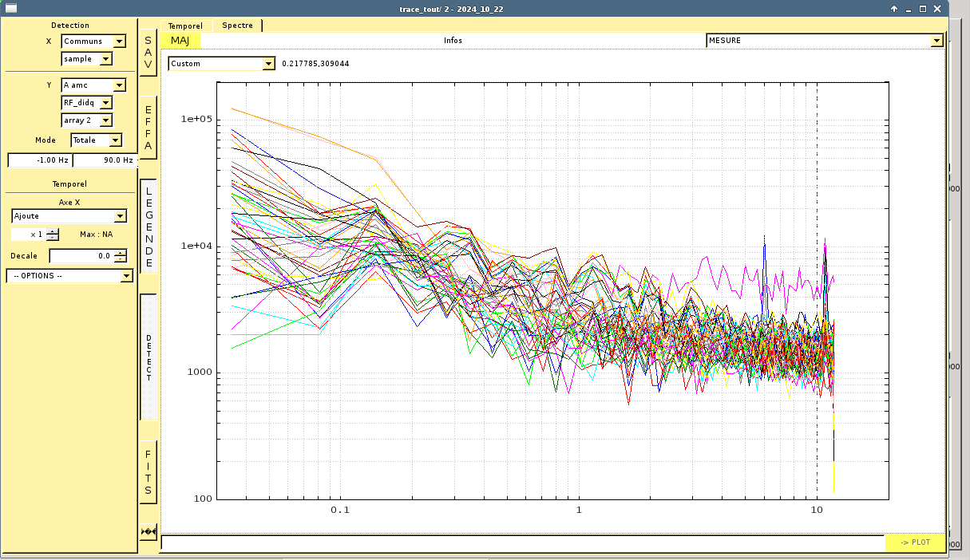Image resolution: width=970 pixels, height=560 pixels.
Task: Click the collapse panel arrows icon
Action: pyautogui.click(x=148, y=531)
